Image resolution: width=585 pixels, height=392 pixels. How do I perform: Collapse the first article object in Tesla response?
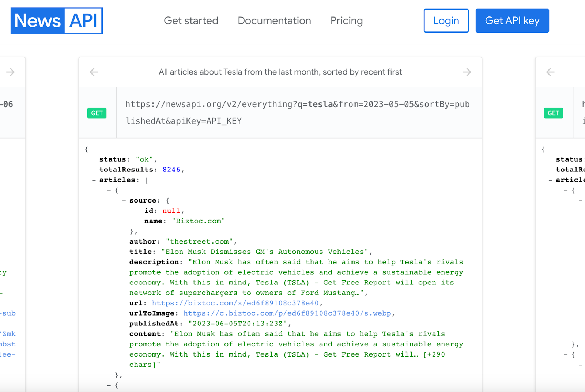point(109,190)
